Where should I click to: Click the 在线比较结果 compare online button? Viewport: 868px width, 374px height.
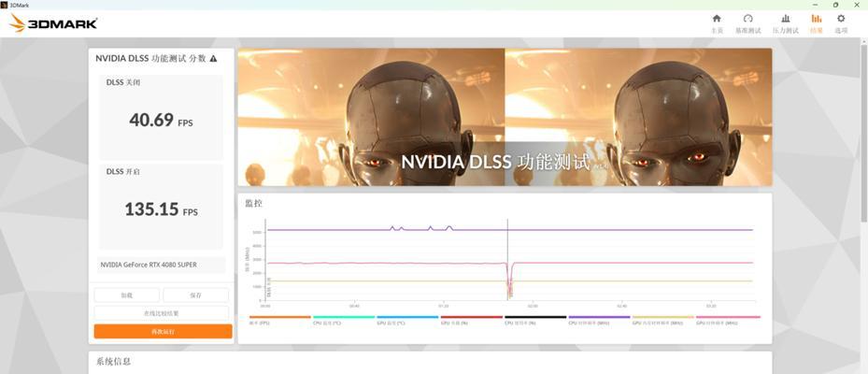161,313
